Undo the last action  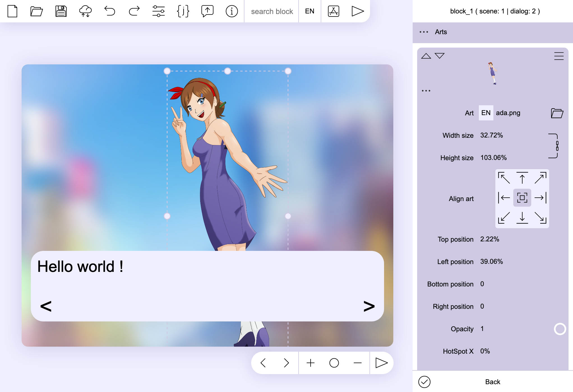(x=110, y=11)
